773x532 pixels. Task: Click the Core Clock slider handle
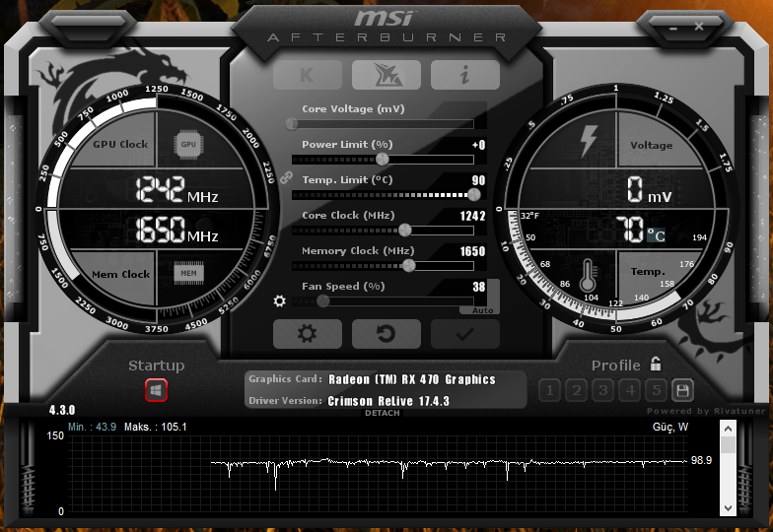tap(404, 230)
